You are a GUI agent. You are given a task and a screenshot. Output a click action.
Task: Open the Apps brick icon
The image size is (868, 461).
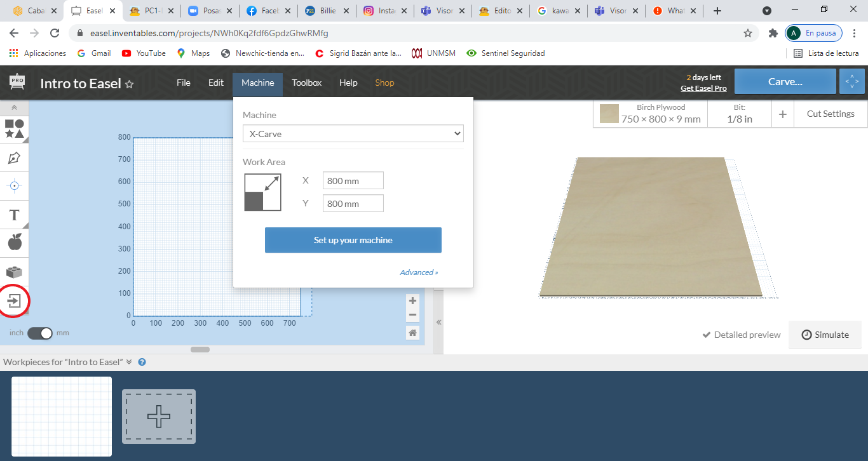tap(15, 272)
